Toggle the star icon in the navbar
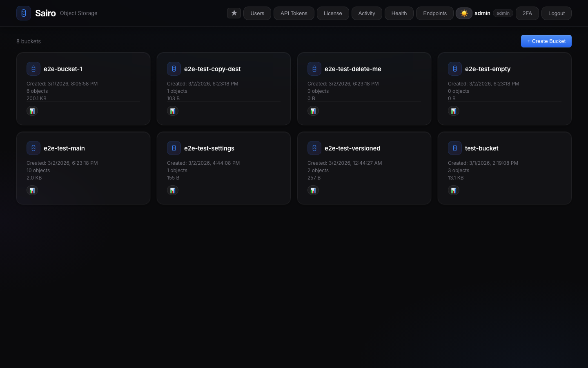 234,13
